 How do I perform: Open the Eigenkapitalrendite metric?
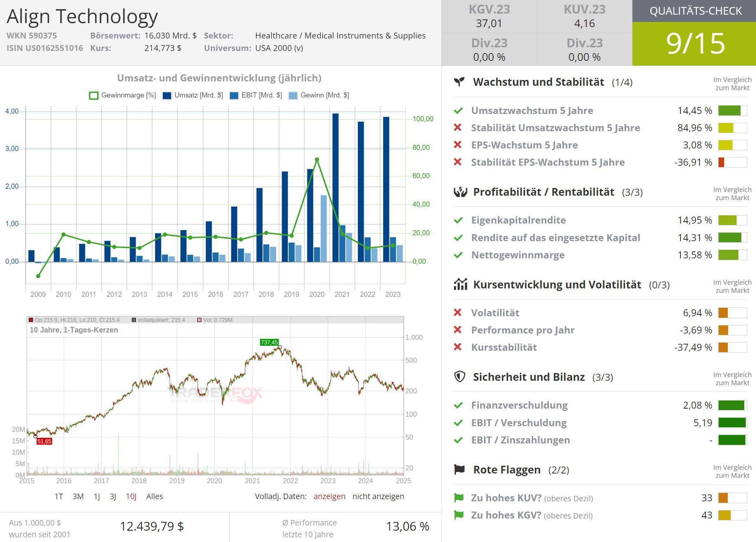click(x=518, y=220)
